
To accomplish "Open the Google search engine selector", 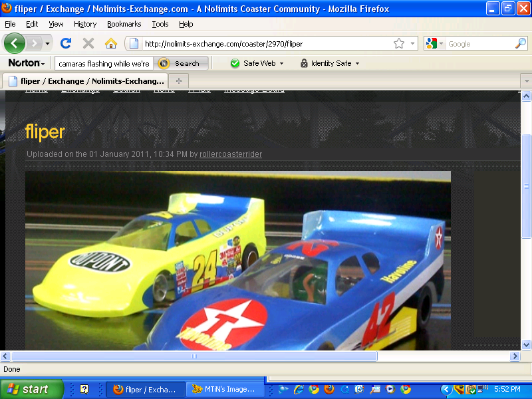I will [x=435, y=43].
